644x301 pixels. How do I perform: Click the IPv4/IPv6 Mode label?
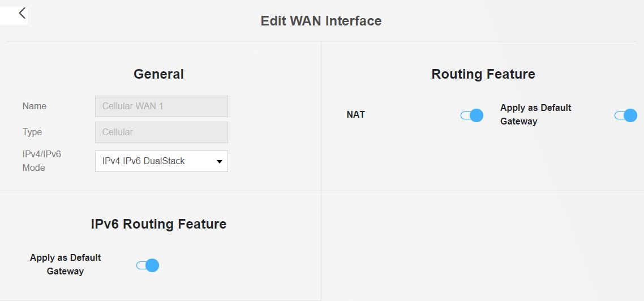[42, 161]
